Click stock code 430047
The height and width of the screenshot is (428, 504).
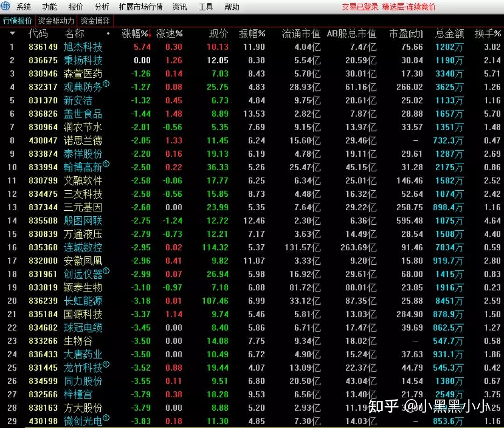pyautogui.click(x=43, y=141)
